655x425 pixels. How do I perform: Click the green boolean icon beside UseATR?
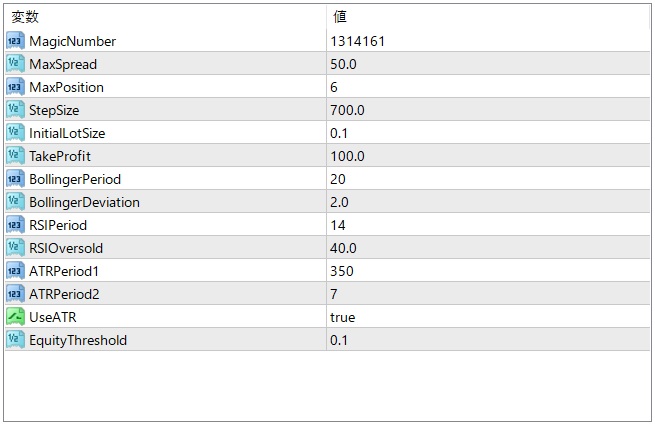pyautogui.click(x=15, y=317)
